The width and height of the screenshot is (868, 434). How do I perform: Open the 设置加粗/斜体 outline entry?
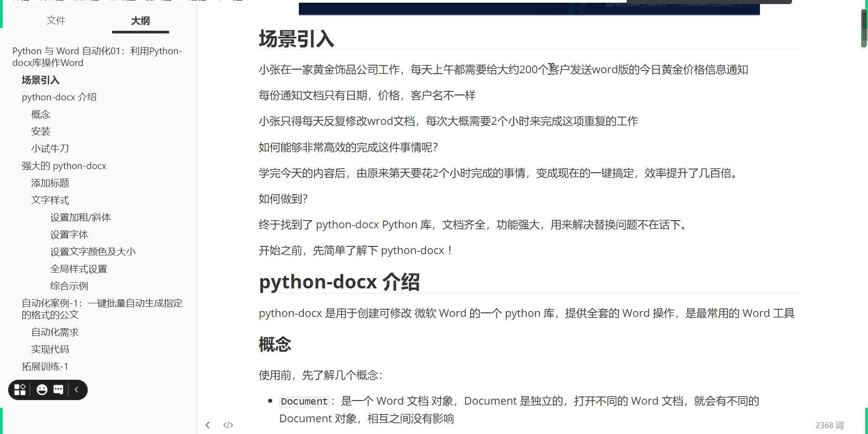(x=80, y=217)
